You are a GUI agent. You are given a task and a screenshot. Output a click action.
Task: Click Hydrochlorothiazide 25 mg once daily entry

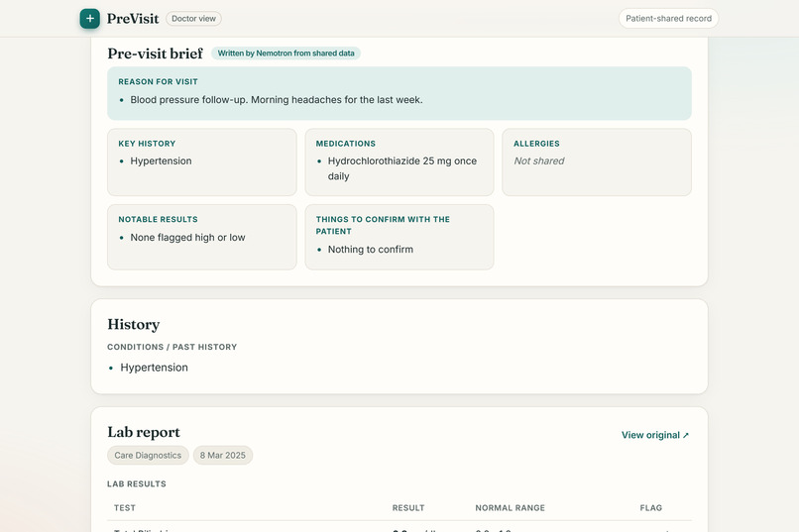(402, 168)
